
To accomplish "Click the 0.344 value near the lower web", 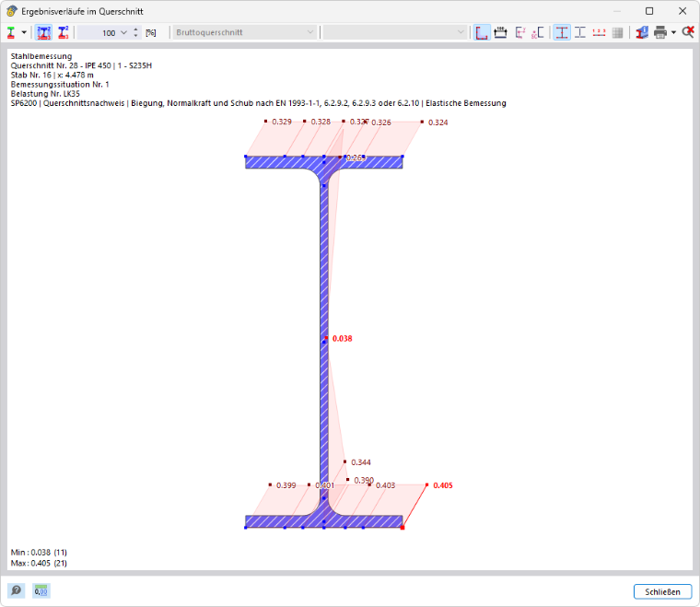I will coord(361,462).
